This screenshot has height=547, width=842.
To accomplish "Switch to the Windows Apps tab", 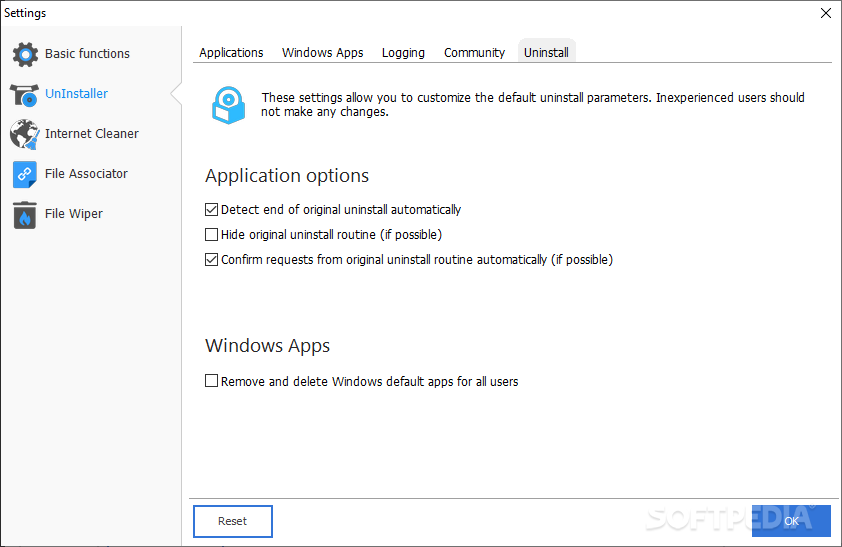I will (x=323, y=53).
